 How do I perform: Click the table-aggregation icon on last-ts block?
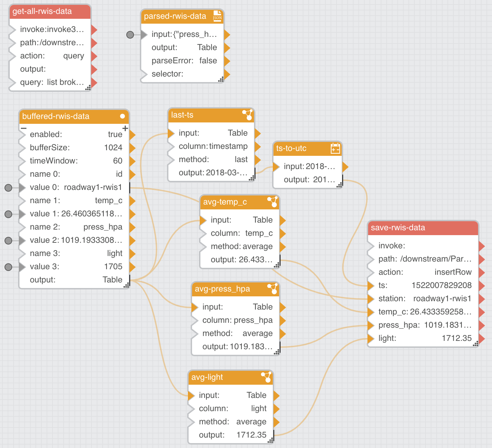(248, 115)
